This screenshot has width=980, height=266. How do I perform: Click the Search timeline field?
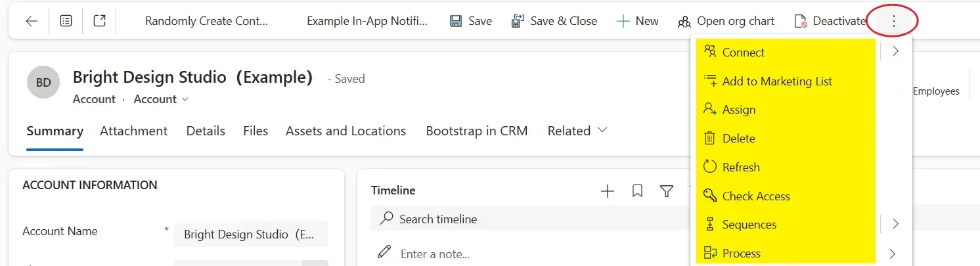[525, 219]
